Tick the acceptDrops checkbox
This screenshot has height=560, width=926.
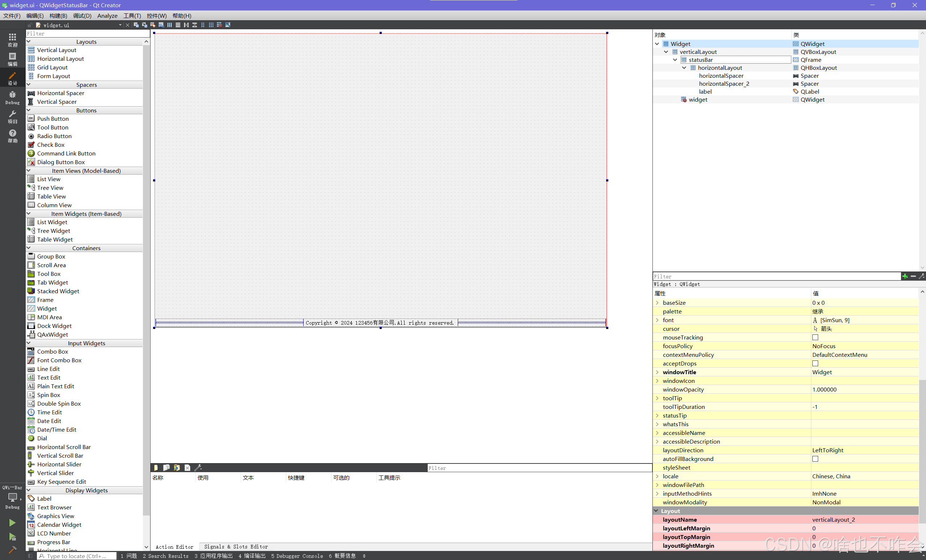coord(815,363)
